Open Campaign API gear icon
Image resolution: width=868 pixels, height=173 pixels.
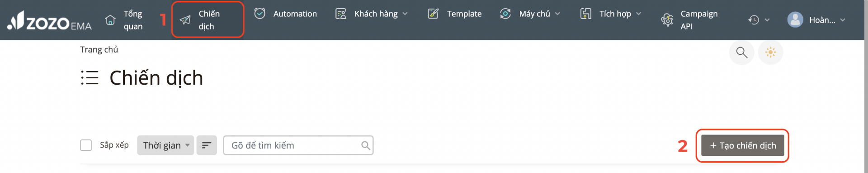667,20
